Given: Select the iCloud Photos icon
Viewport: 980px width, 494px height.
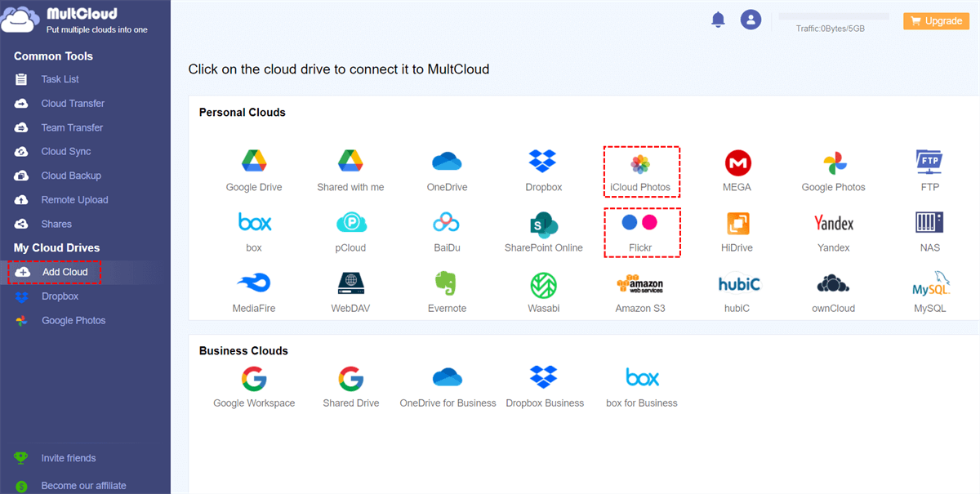Looking at the screenshot, I should 640,163.
